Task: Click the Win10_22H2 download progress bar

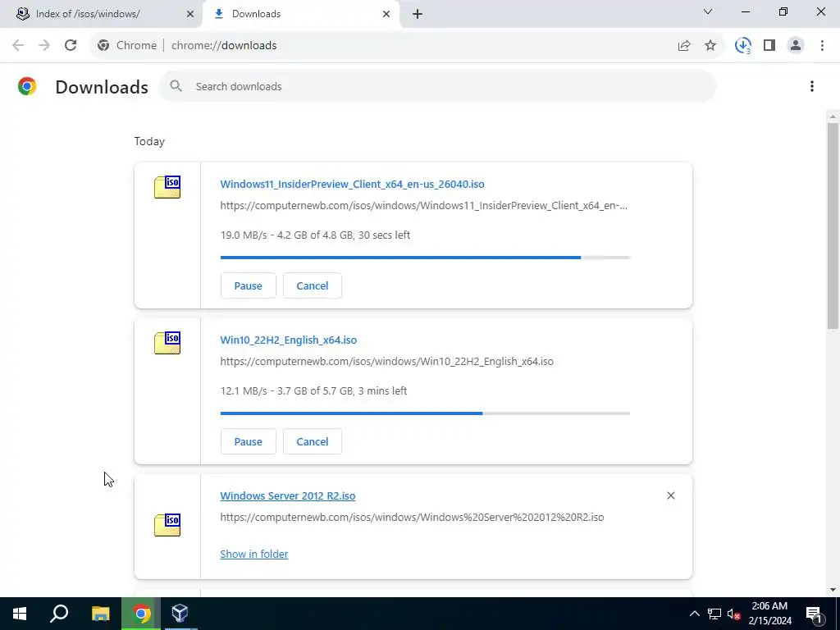Action: (x=426, y=413)
